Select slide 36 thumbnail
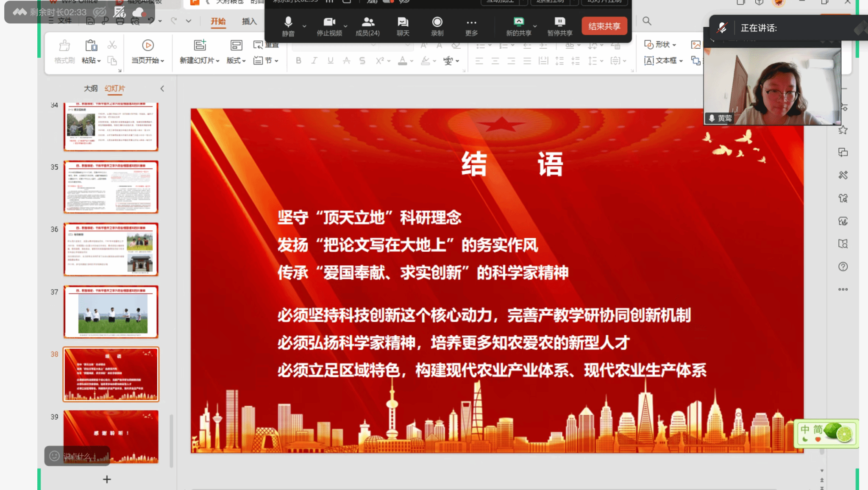This screenshot has height=490, width=868. pyautogui.click(x=111, y=249)
